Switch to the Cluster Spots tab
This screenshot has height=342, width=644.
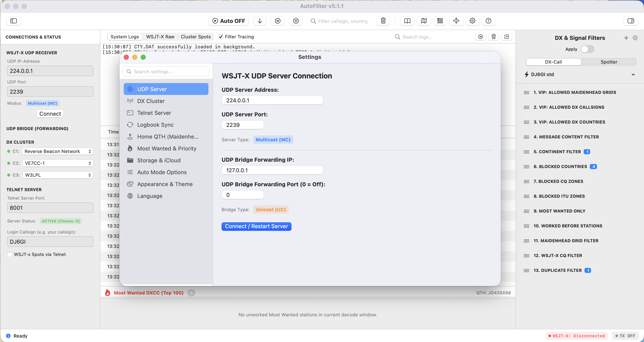(x=196, y=37)
